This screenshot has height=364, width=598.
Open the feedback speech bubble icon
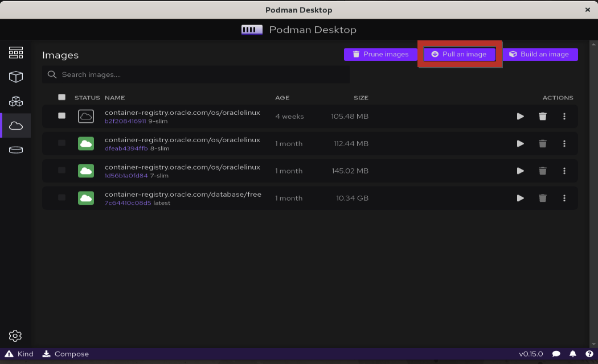(556, 354)
